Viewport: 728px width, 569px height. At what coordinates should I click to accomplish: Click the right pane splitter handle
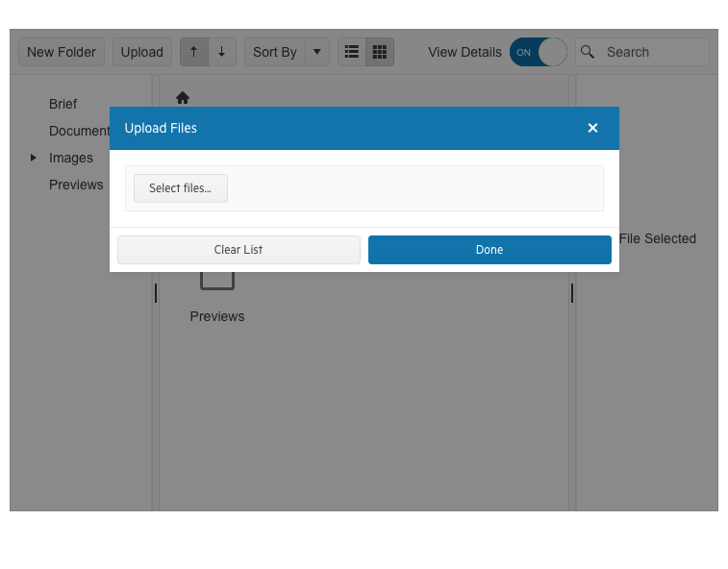point(572,293)
